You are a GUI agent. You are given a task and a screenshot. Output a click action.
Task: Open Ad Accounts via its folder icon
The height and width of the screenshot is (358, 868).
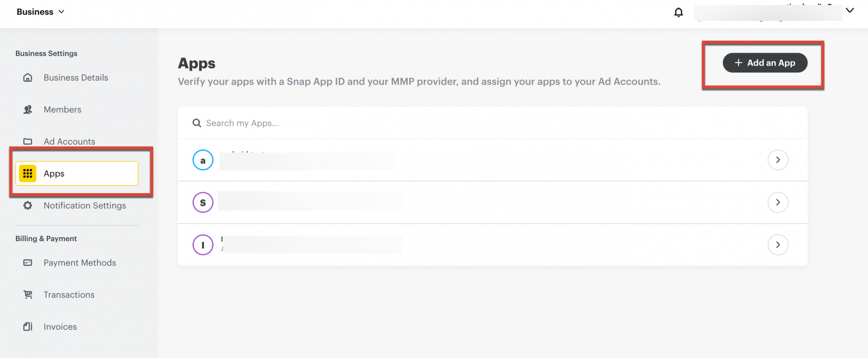click(28, 141)
